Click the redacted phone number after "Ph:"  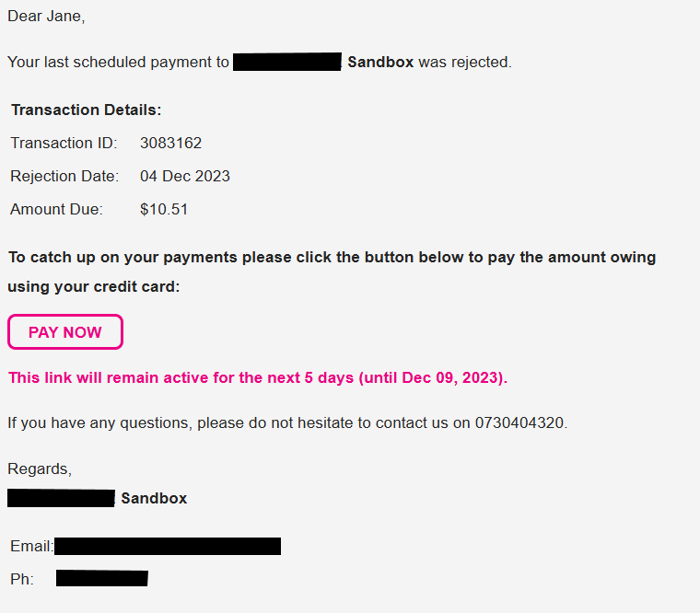coord(101,579)
